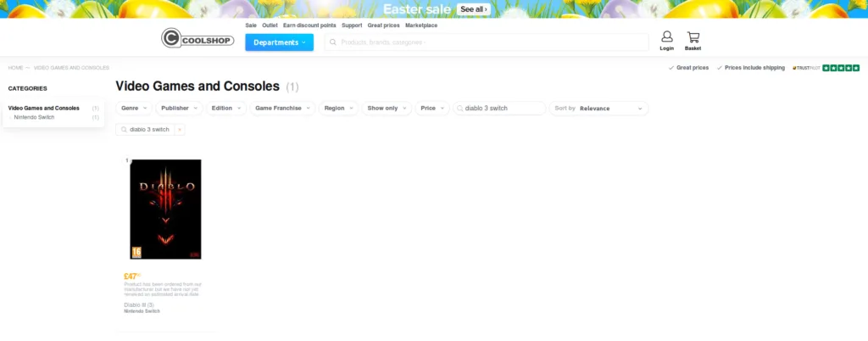
Task: Click the 'Easter sale' banner text
Action: (x=417, y=9)
